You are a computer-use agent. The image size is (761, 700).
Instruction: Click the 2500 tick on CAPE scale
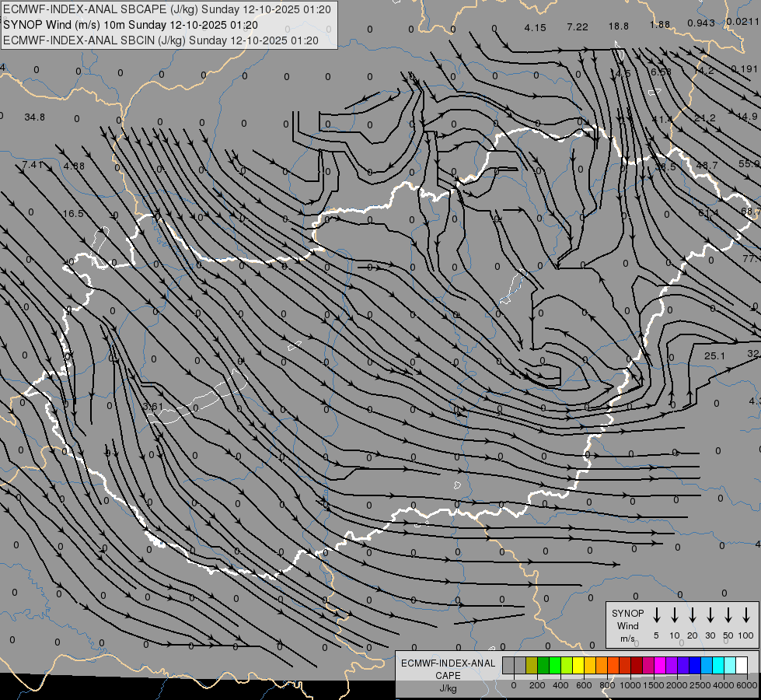tap(700, 685)
